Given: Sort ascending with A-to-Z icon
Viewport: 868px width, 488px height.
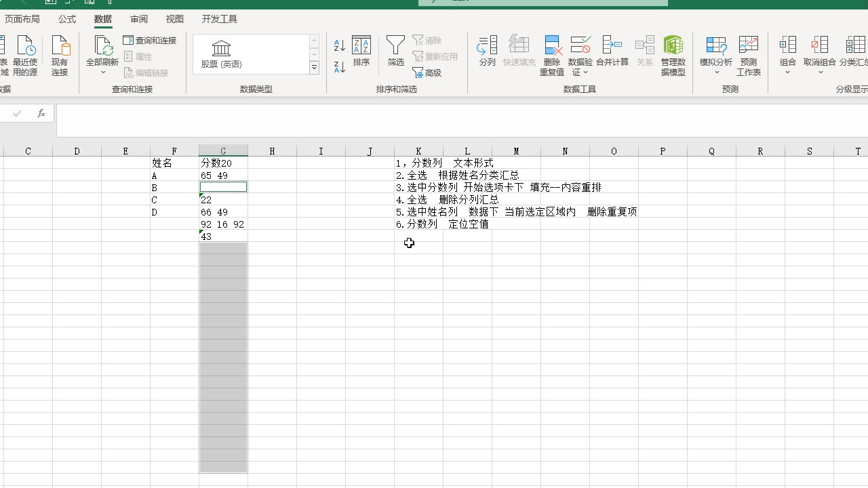Looking at the screenshot, I should coord(340,45).
